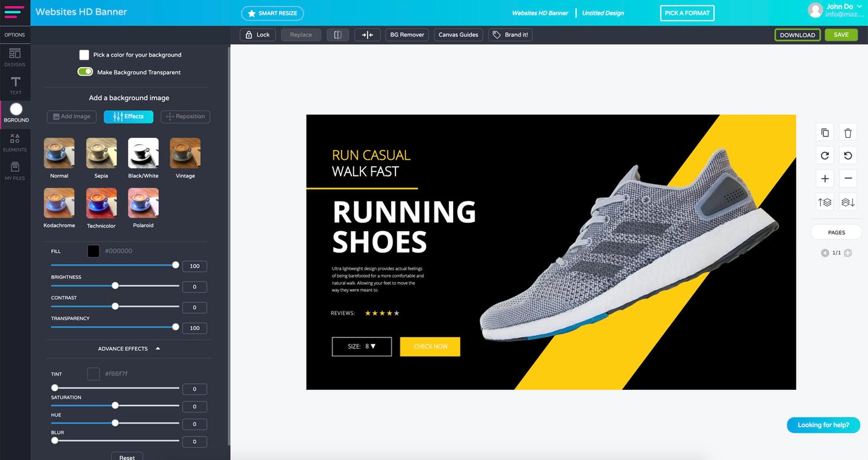Click the Smart Resize button
The image size is (868, 460).
272,13
